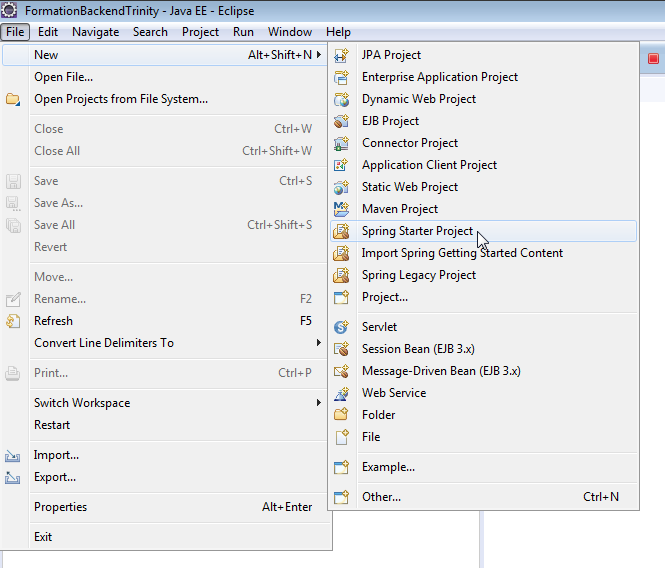Open the Help menu
Image resolution: width=665 pixels, height=568 pixels.
[x=338, y=32]
